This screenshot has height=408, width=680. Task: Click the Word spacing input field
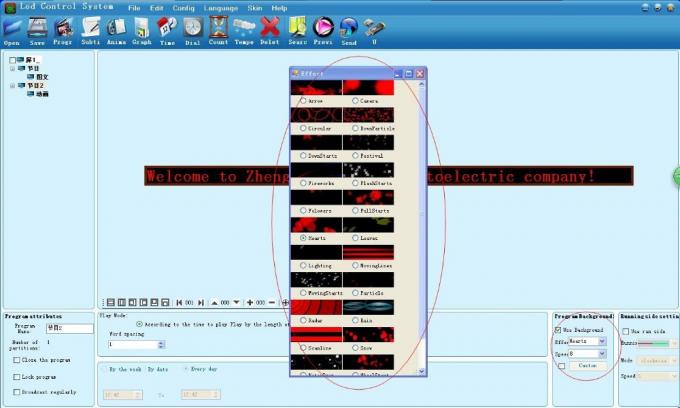click(133, 345)
